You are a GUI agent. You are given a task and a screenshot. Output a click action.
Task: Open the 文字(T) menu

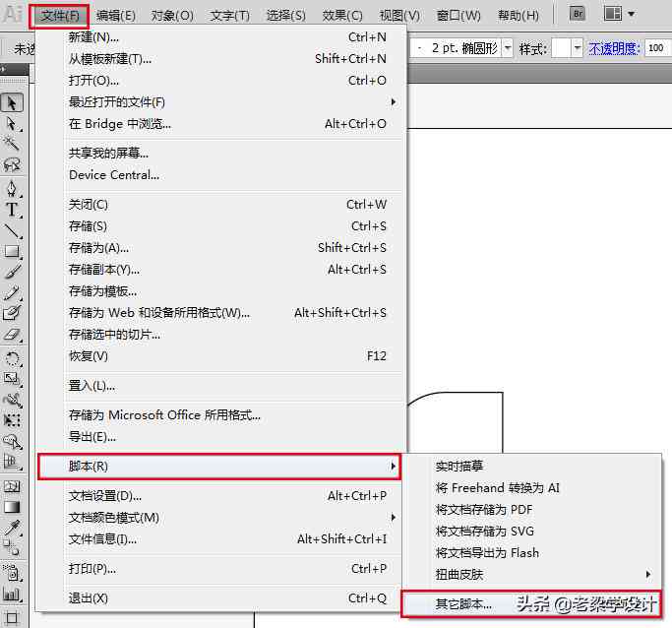230,16
